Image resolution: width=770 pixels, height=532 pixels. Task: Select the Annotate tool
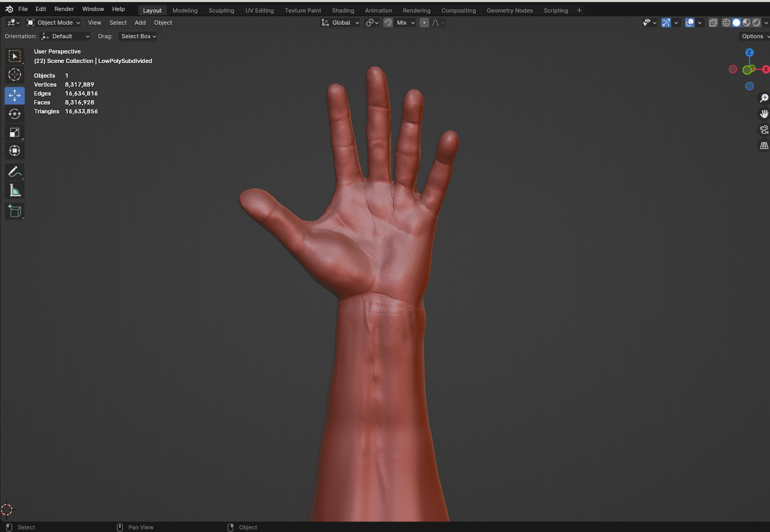(15, 172)
